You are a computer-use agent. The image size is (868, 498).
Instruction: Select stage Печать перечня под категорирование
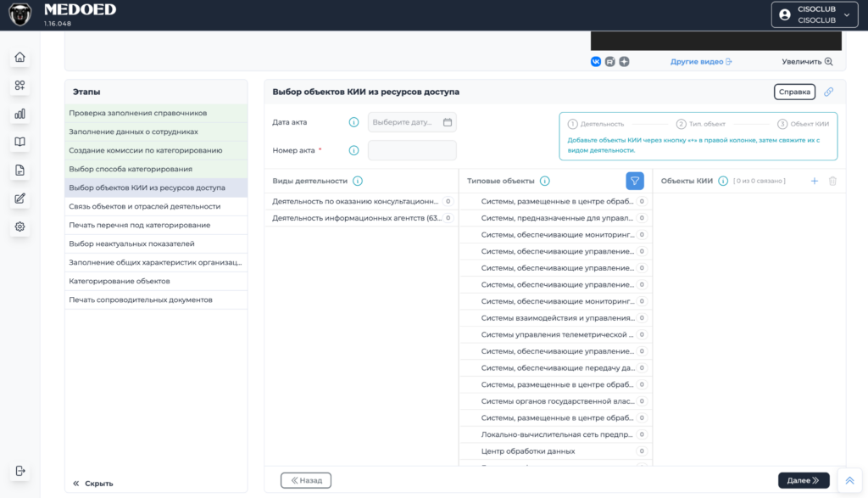tap(156, 225)
